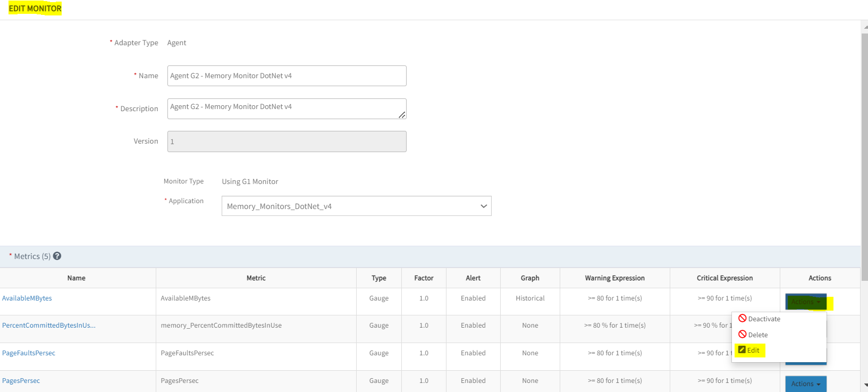Image resolution: width=868 pixels, height=392 pixels.
Task: Click Enabled alert cell in PageFaultsPersec row
Action: coord(473,353)
